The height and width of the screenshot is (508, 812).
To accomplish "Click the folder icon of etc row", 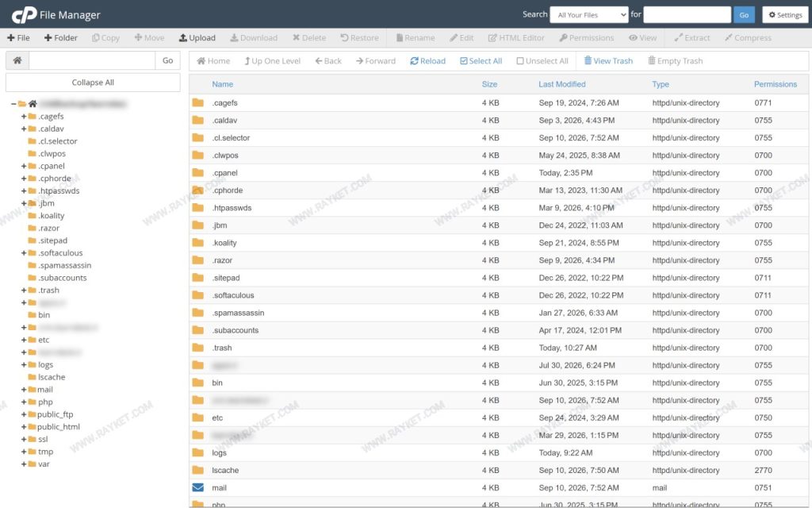I will (x=197, y=418).
